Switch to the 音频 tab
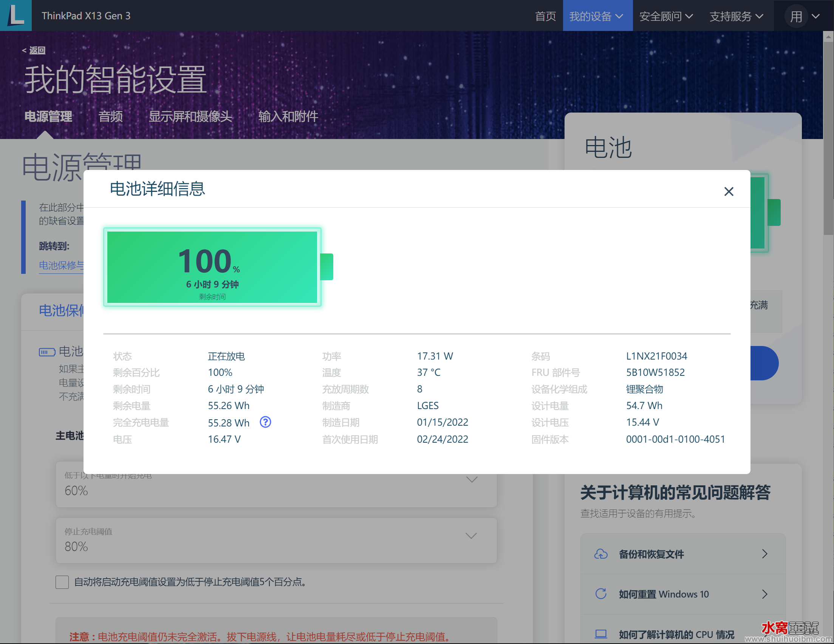 (x=110, y=116)
